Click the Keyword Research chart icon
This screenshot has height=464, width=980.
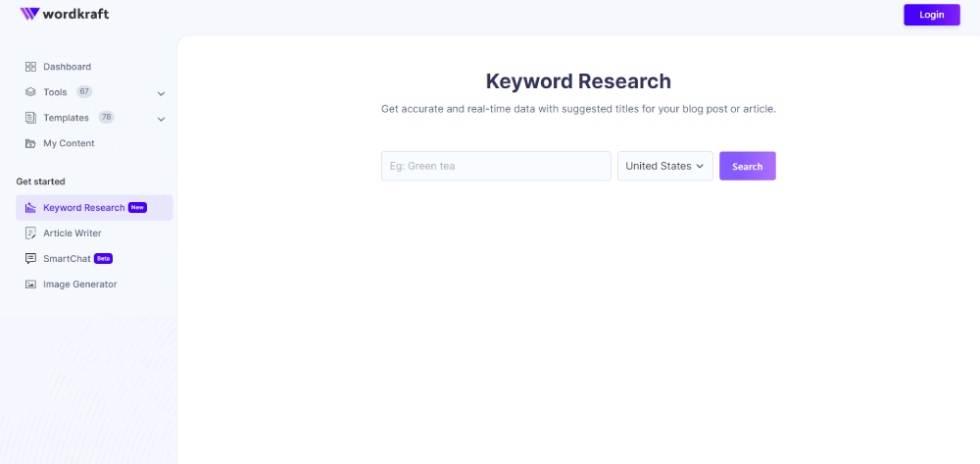pyautogui.click(x=30, y=208)
